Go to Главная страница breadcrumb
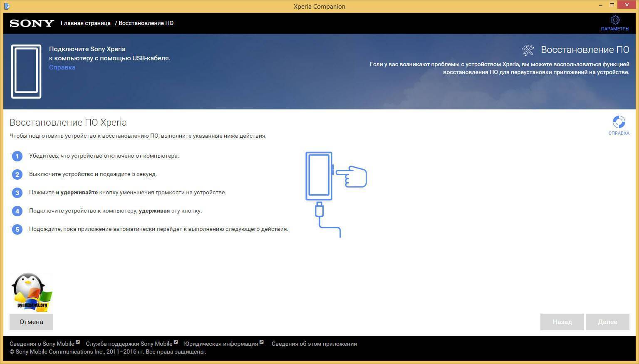This screenshot has height=364, width=639. click(85, 23)
